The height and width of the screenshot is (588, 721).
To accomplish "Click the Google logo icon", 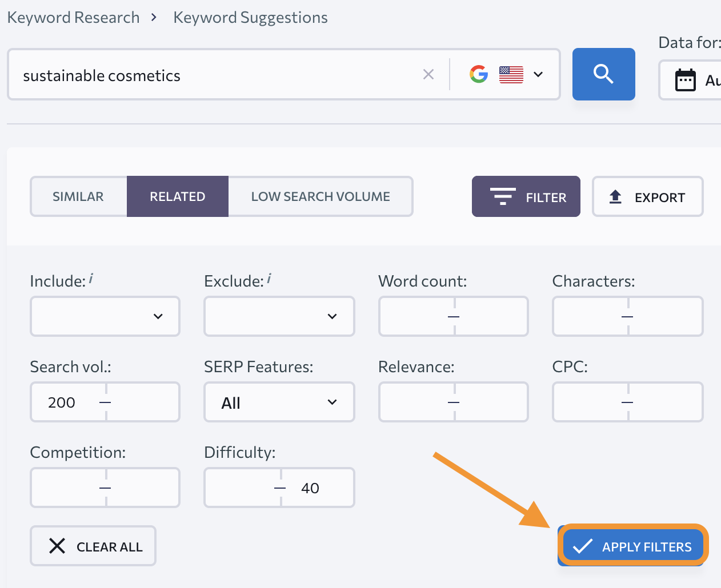I will pyautogui.click(x=479, y=74).
